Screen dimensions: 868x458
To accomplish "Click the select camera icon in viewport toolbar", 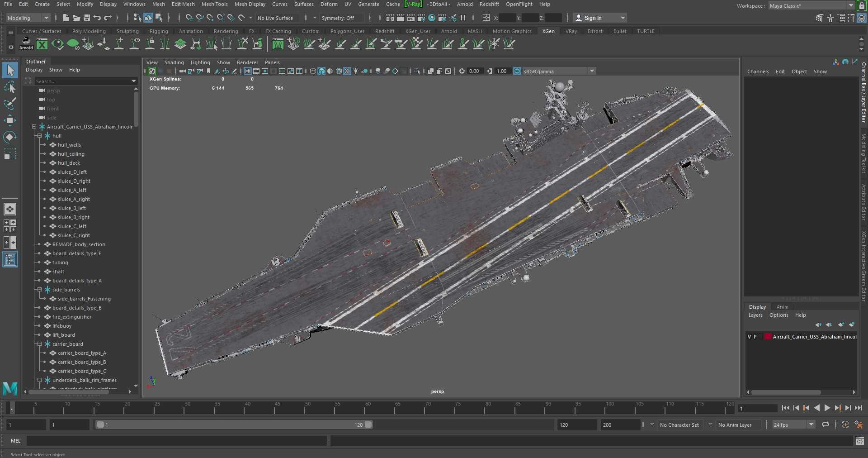I will pyautogui.click(x=182, y=71).
